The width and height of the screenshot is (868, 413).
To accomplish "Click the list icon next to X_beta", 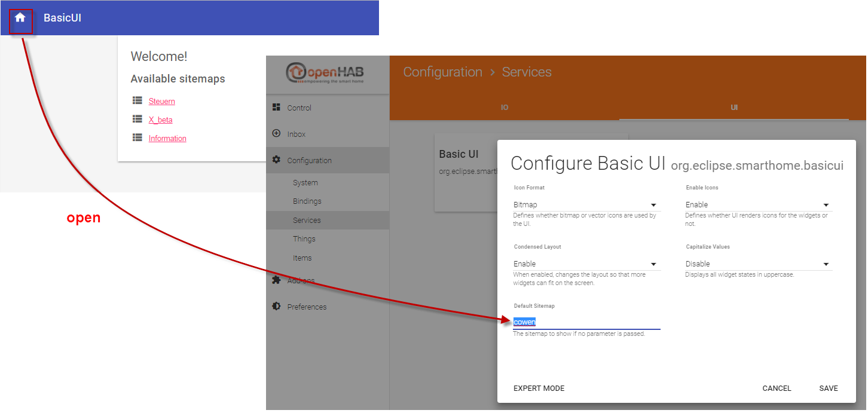I will pos(136,119).
